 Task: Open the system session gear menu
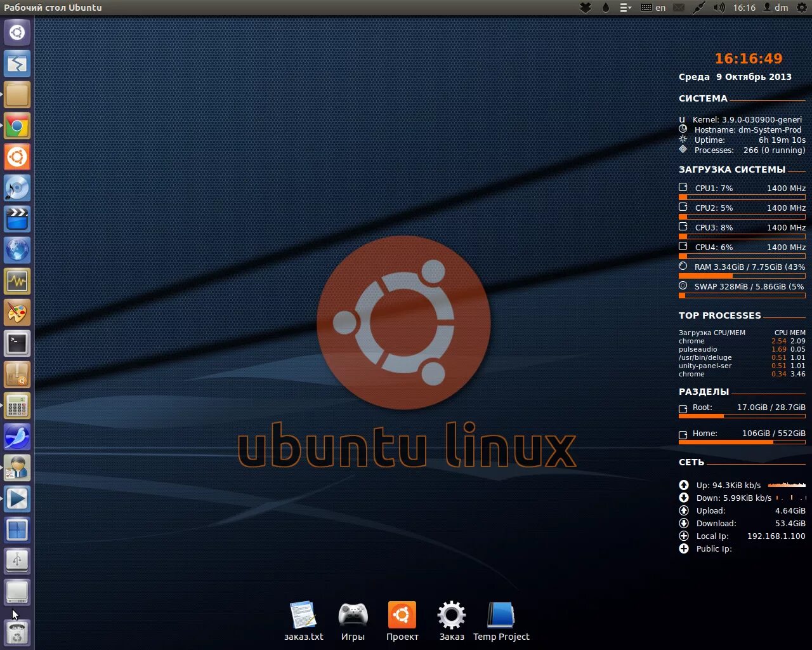point(801,8)
